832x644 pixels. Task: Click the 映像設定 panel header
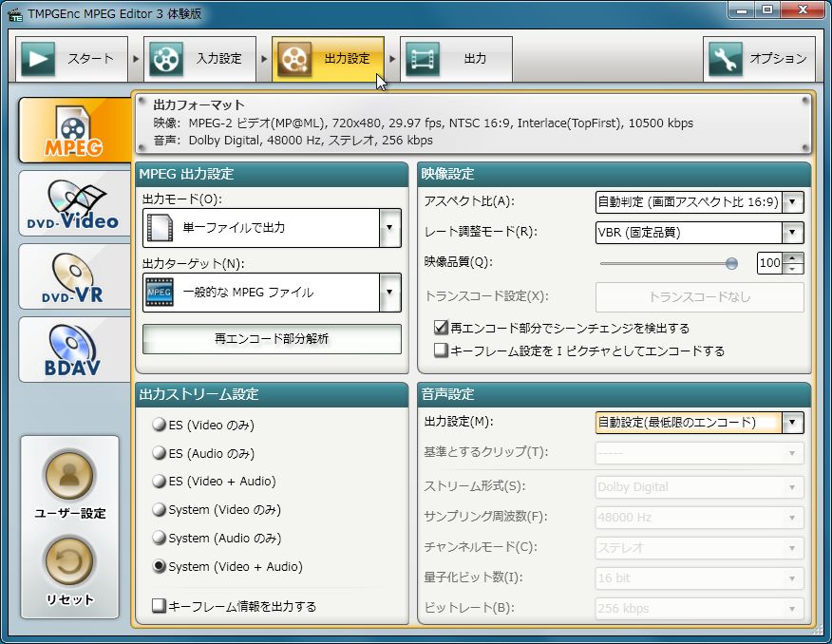tap(615, 174)
